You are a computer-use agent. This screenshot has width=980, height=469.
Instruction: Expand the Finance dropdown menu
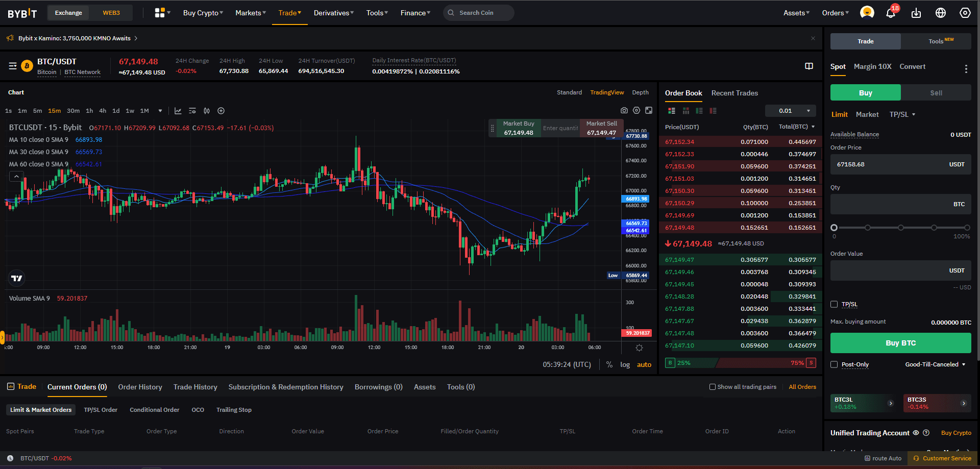coord(415,13)
